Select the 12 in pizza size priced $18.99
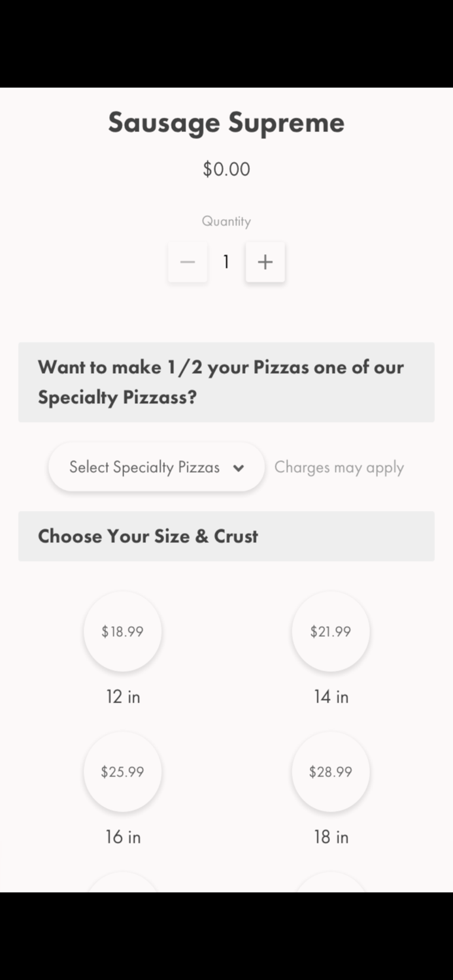The width and height of the screenshot is (453, 980). point(122,631)
